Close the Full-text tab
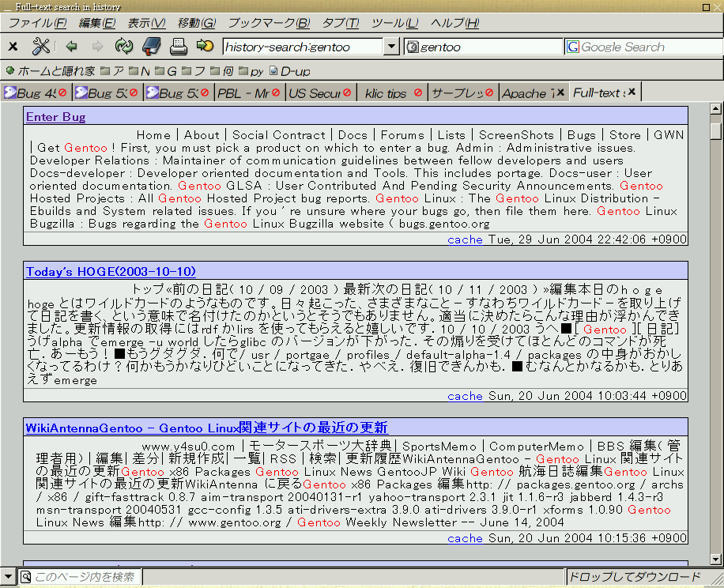The image size is (724, 588). click(x=632, y=92)
